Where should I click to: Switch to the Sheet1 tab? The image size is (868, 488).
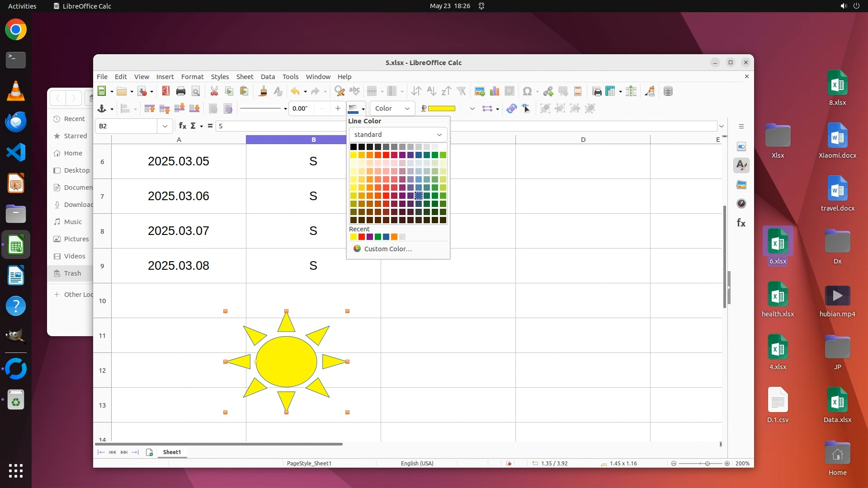point(172,452)
